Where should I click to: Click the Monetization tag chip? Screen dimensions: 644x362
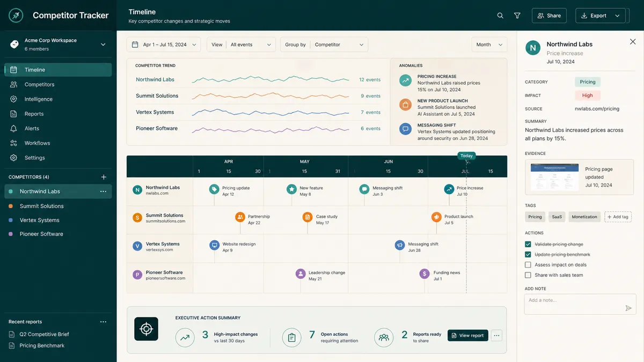click(x=584, y=217)
